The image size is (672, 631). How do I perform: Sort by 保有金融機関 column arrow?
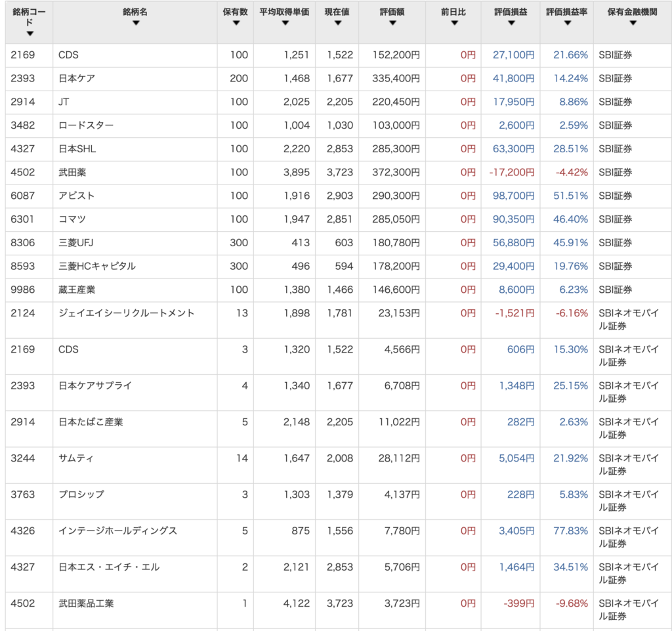coord(633,23)
